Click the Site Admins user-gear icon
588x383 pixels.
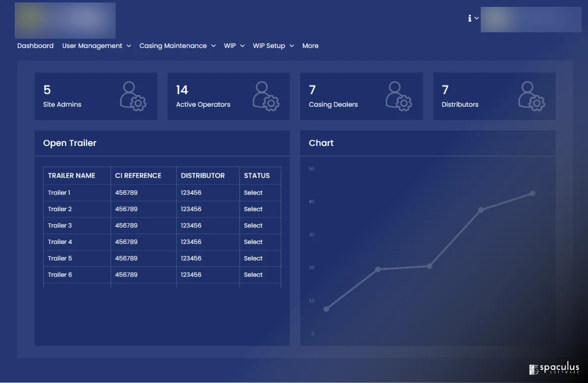(133, 96)
